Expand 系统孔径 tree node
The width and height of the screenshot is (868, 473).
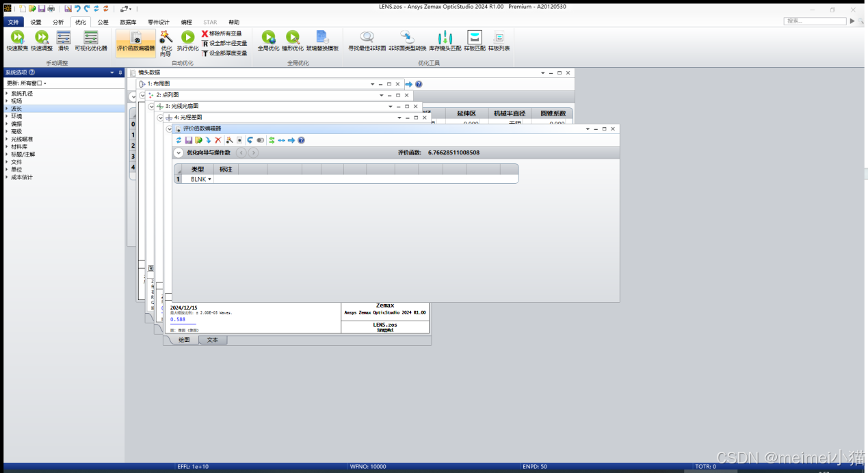coord(7,94)
